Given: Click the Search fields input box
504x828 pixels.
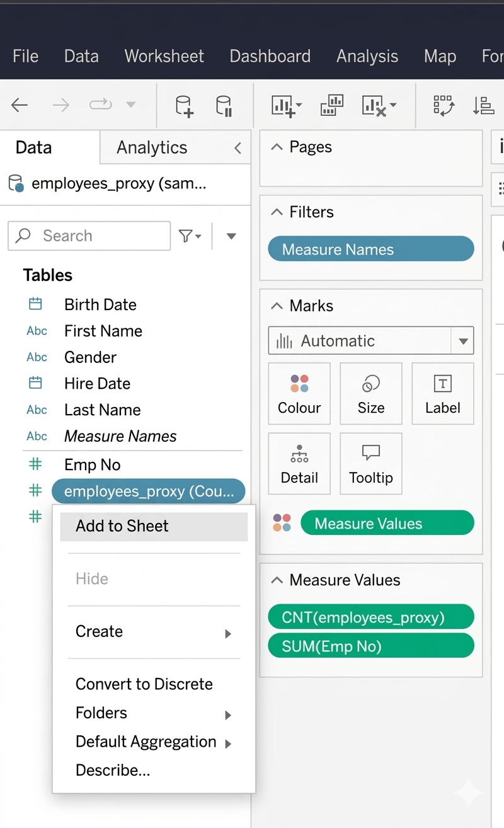Looking at the screenshot, I should (x=89, y=236).
